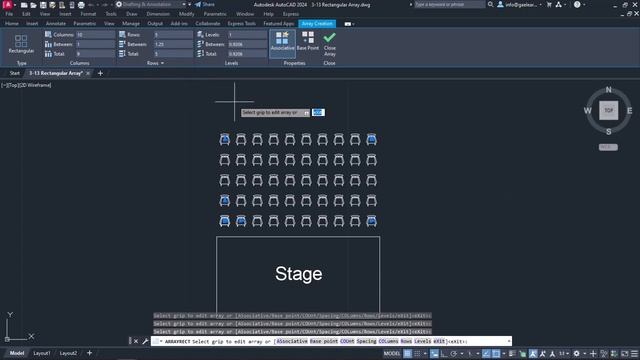The image size is (640, 360).
Task: Close the command line with X icon
Action: coord(136,341)
